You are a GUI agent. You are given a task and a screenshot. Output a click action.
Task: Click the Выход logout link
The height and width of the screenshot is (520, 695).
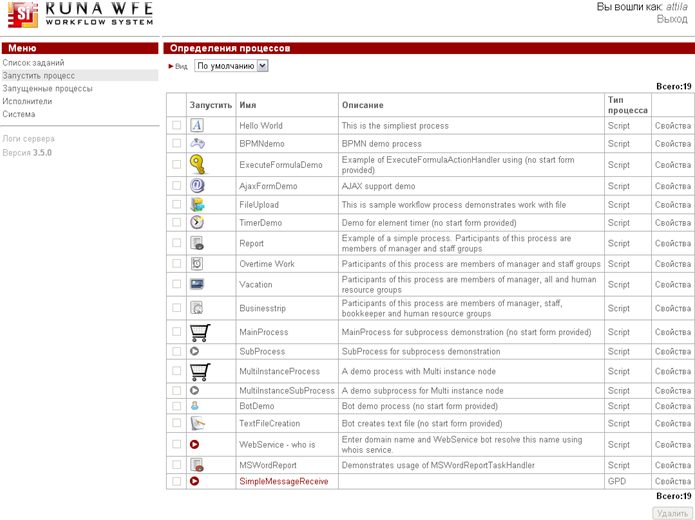(671, 20)
